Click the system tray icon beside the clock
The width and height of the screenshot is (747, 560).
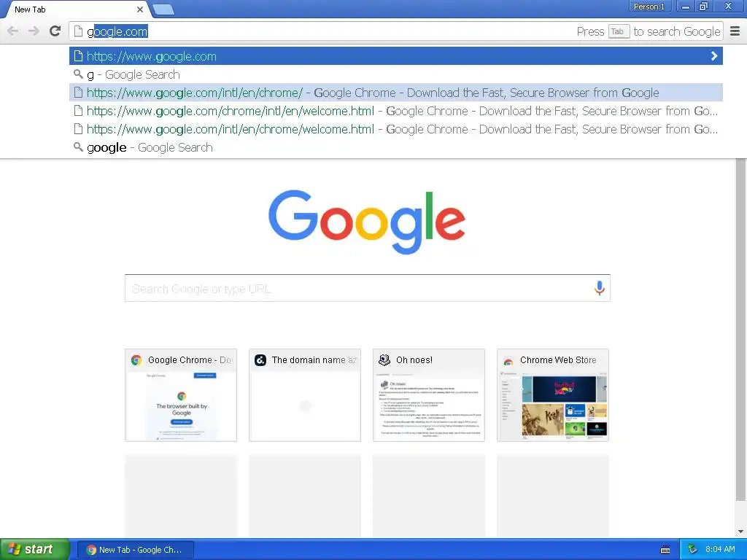coord(693,549)
